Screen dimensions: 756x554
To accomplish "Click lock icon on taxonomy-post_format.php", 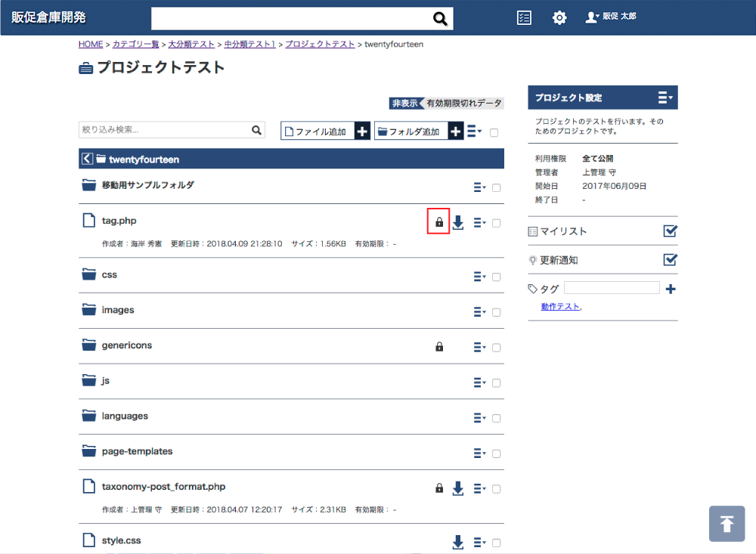I will tap(439, 488).
